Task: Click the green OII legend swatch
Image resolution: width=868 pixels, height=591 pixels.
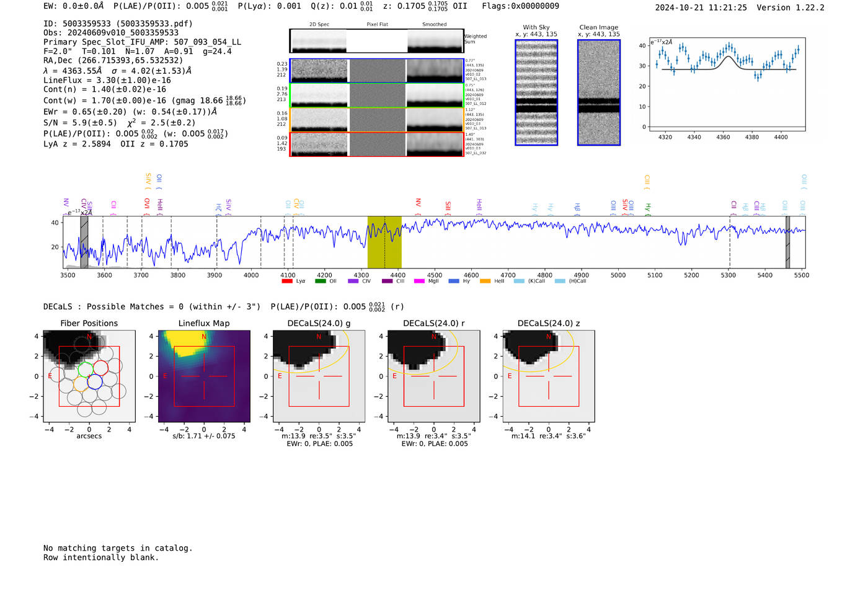Action: [x=320, y=281]
